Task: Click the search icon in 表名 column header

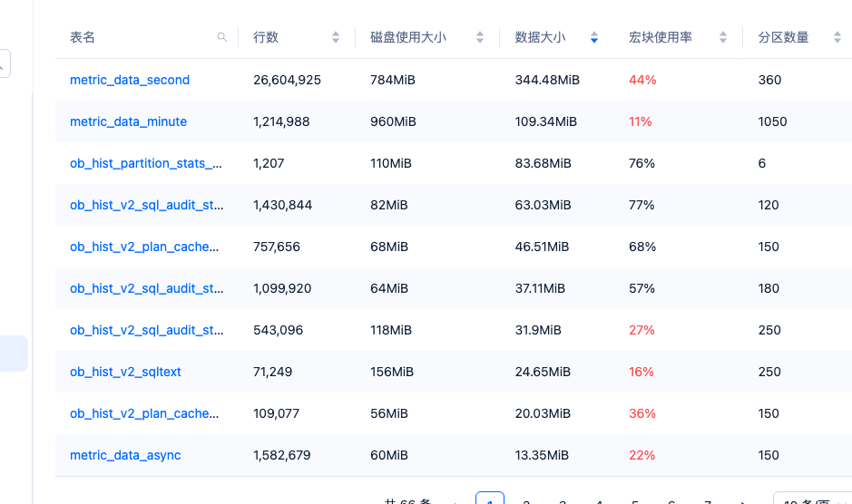Action: click(x=222, y=37)
